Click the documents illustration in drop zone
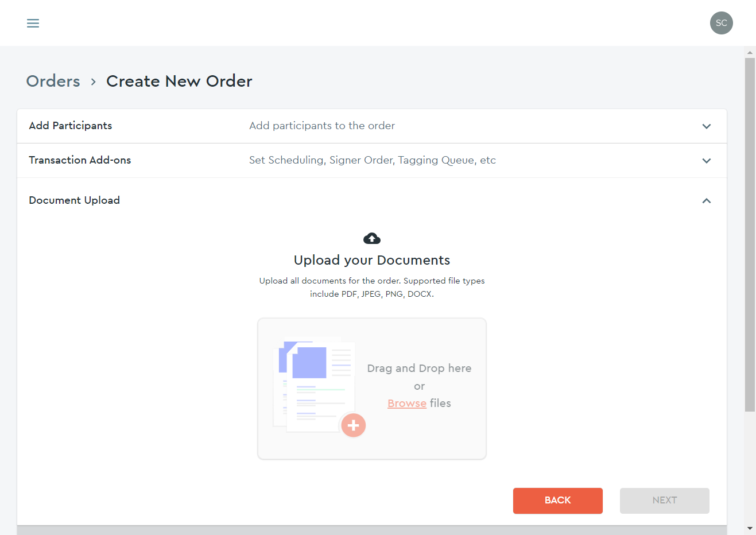 click(319, 387)
